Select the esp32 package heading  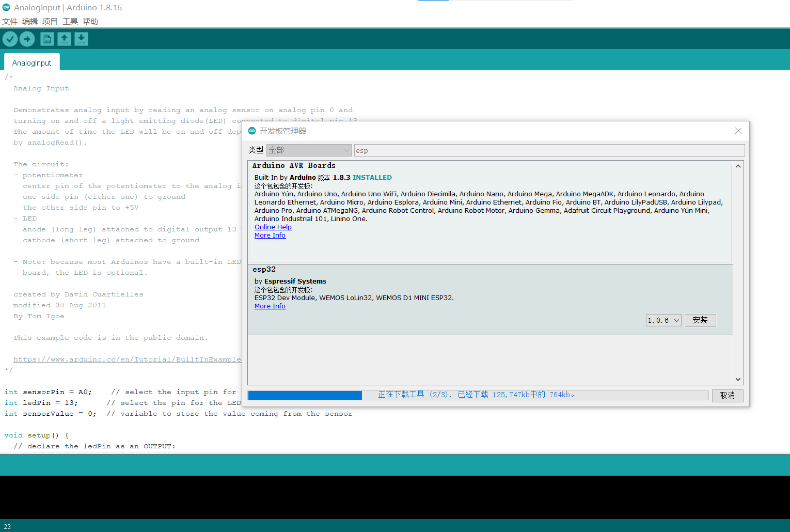(x=264, y=269)
